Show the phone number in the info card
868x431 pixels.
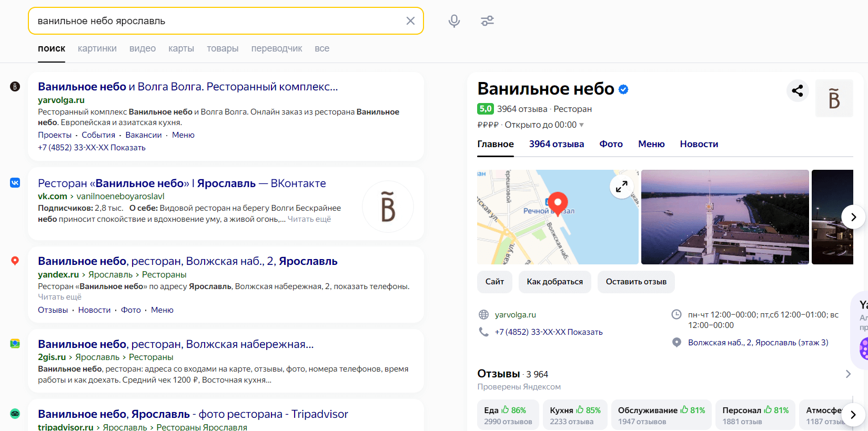pos(585,332)
